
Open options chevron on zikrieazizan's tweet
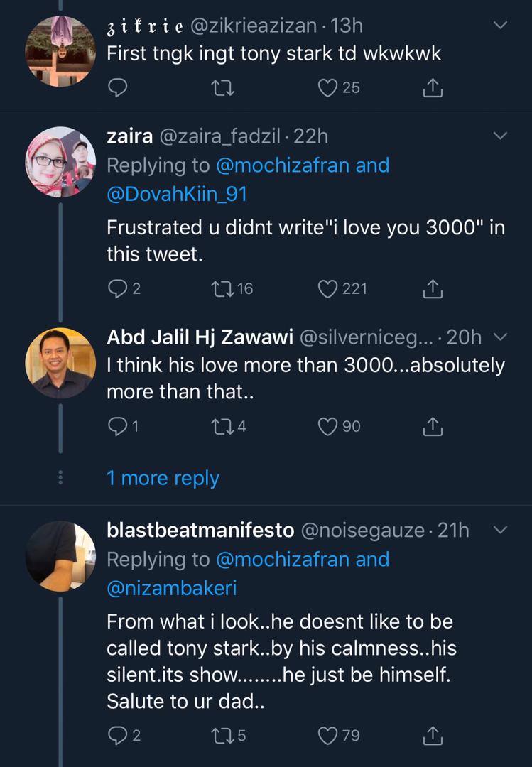click(x=501, y=26)
